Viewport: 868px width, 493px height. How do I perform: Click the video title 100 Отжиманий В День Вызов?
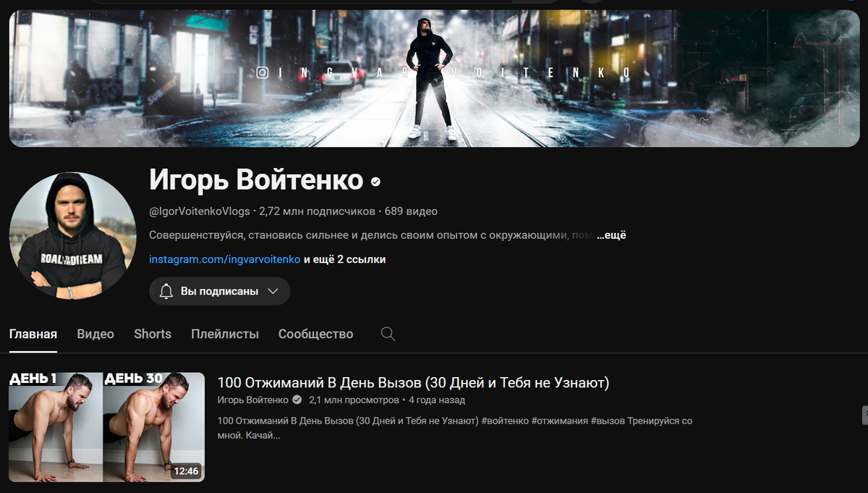413,382
